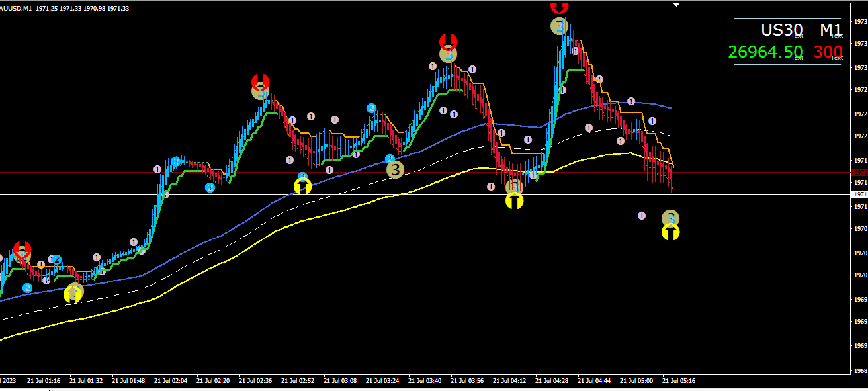This screenshot has width=868, height=391.
Task: Click the yellow up-arrow signal near 02:52
Action: pos(302,187)
